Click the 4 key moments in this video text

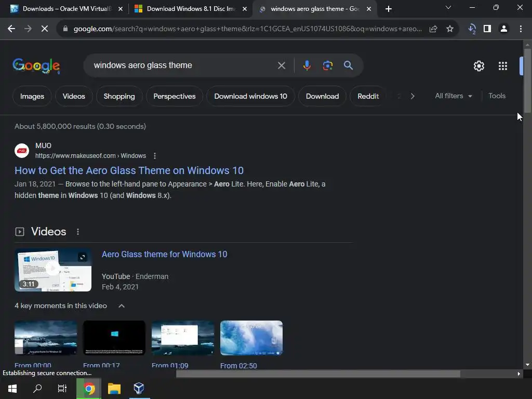pyautogui.click(x=61, y=305)
